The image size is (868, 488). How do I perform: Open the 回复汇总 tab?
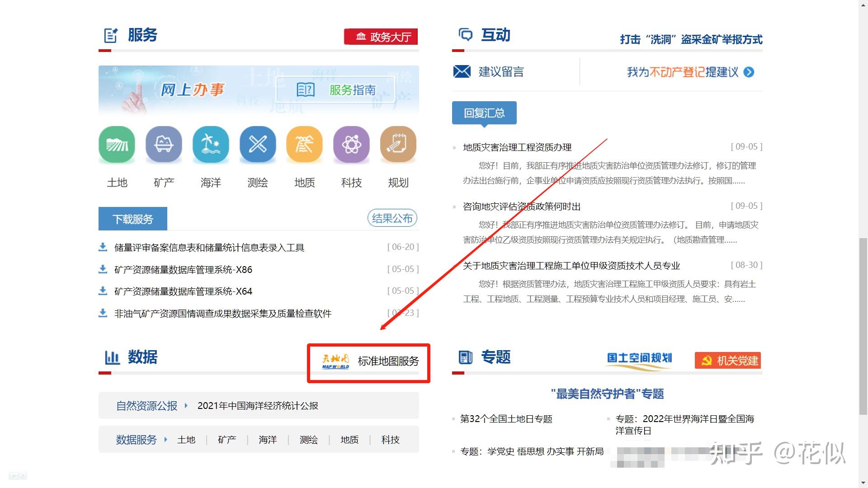(484, 113)
